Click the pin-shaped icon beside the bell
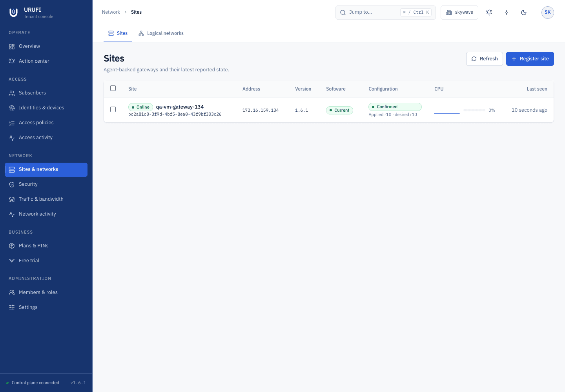 coord(507,13)
